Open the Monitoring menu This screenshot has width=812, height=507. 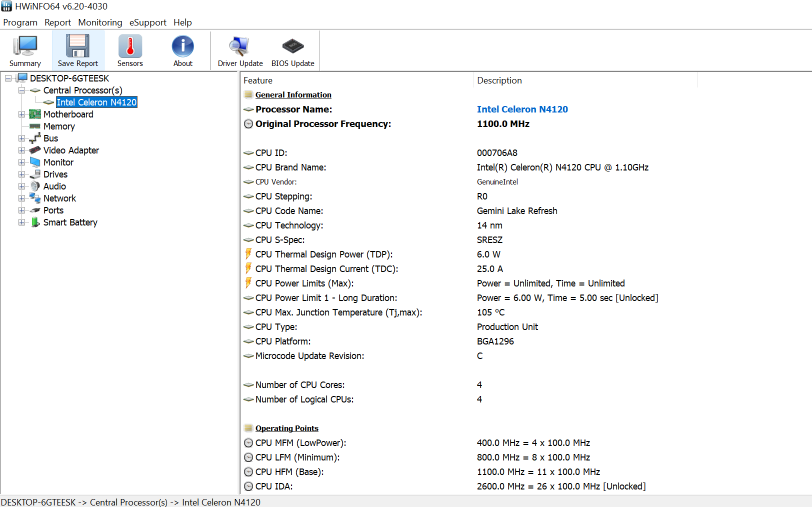coord(100,22)
